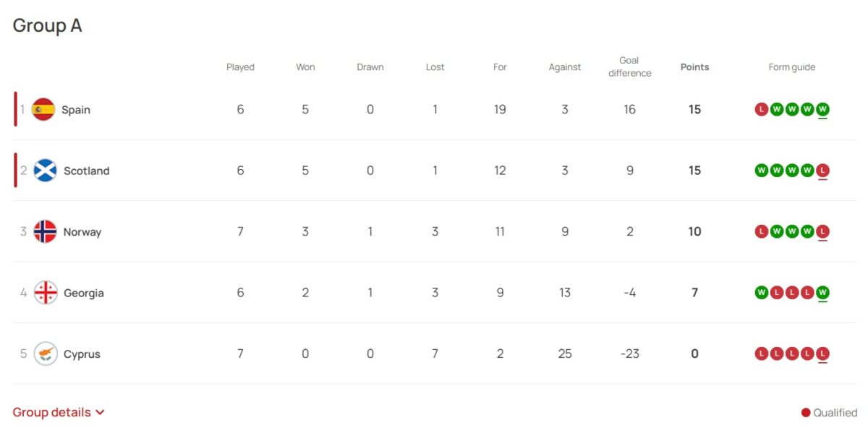Viewport: 868px width, 433px height.
Task: Open the Scotland team link
Action: tap(87, 171)
